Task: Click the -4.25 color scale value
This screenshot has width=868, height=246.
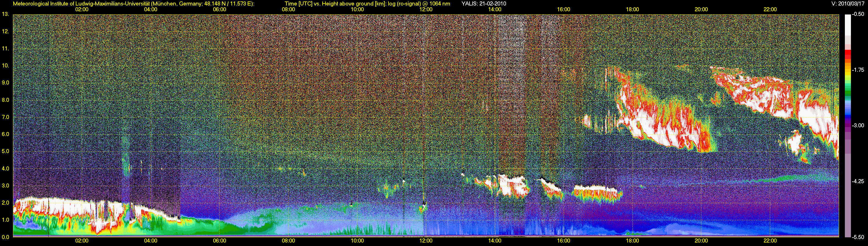Action: click(858, 181)
